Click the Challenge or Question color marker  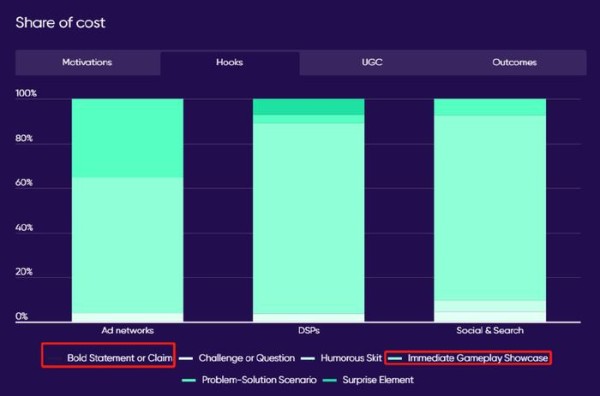(186, 359)
